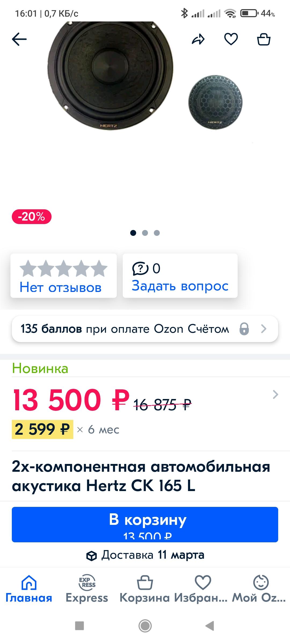Tap the lock icon beside Ozon Счётом
Viewport: 290px width, 644px height.
pyautogui.click(x=244, y=329)
